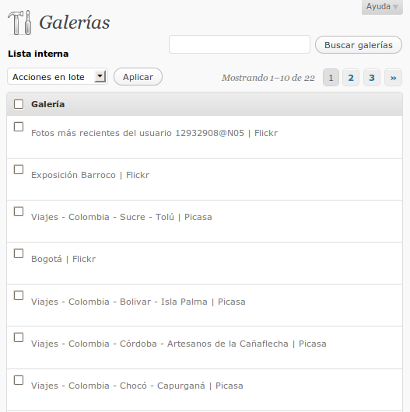Click the Buscar galerías button
Viewport: 410px width, 412px height.
pos(358,45)
